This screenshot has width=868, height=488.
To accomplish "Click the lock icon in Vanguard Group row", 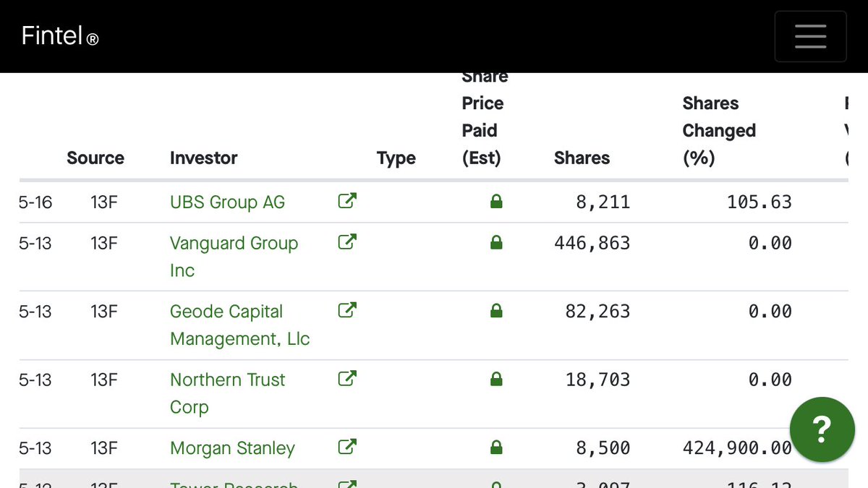I will 496,242.
